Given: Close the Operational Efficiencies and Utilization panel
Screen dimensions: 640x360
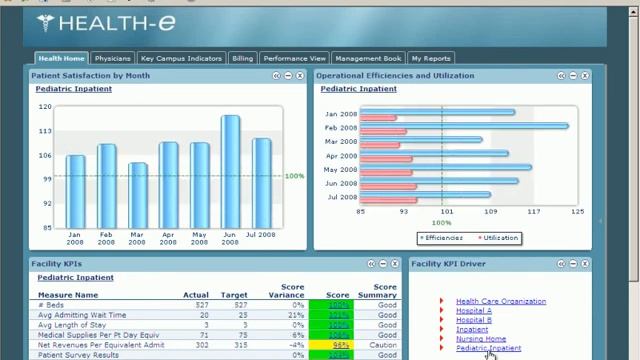Looking at the screenshot, I should coord(585,76).
